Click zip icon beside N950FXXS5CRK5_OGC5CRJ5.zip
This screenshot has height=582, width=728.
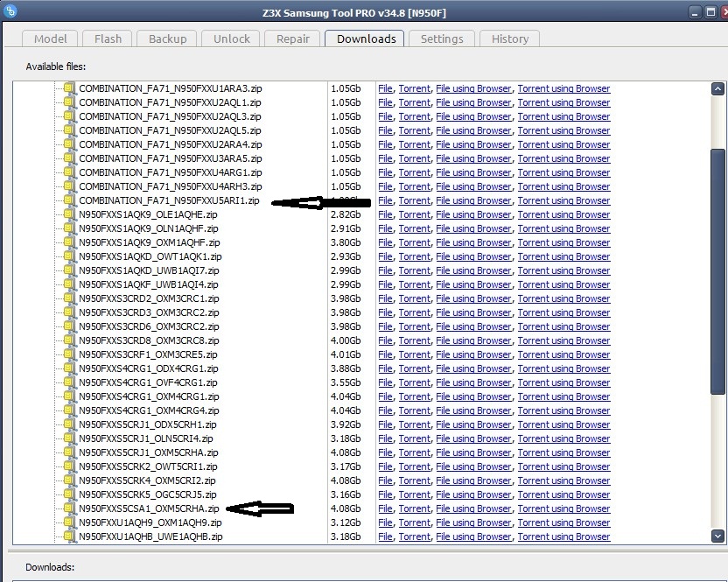click(69, 494)
